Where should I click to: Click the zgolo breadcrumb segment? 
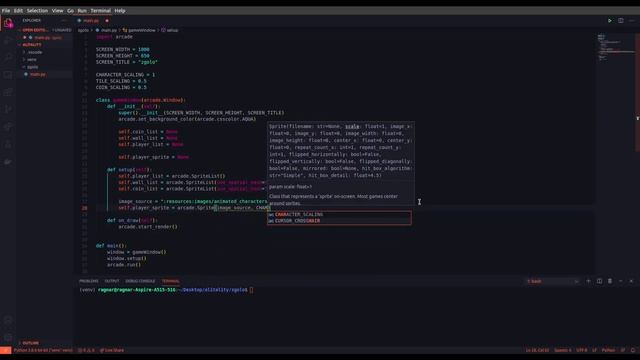click(83, 30)
